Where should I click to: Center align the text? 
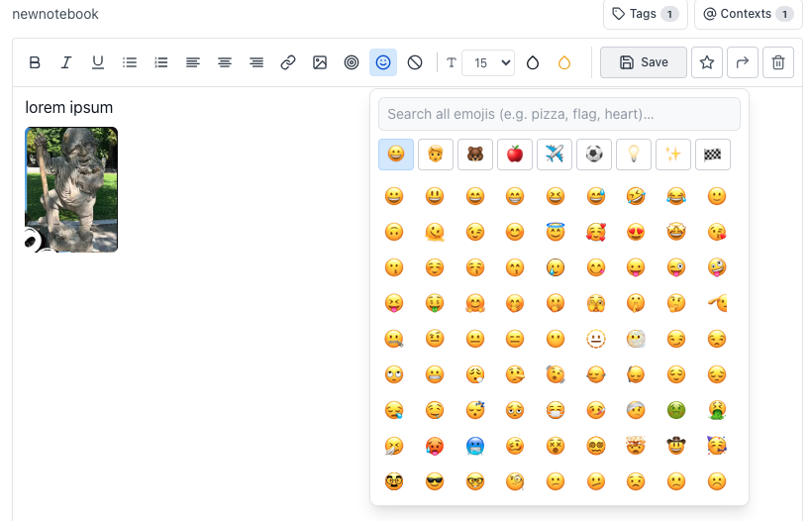(225, 62)
